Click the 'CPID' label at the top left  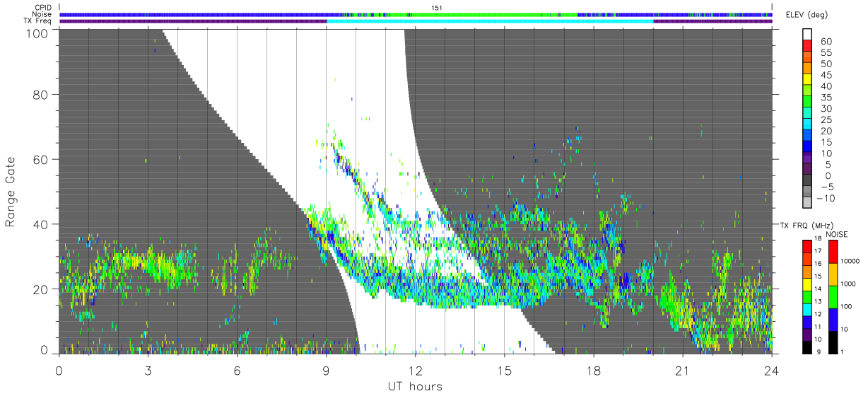(x=42, y=8)
